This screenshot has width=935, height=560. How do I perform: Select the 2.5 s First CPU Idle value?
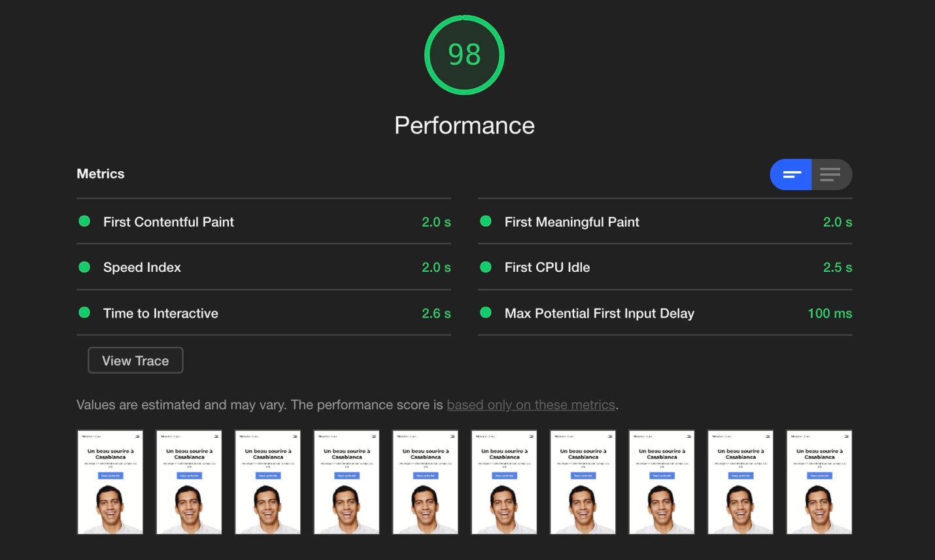[x=838, y=268]
